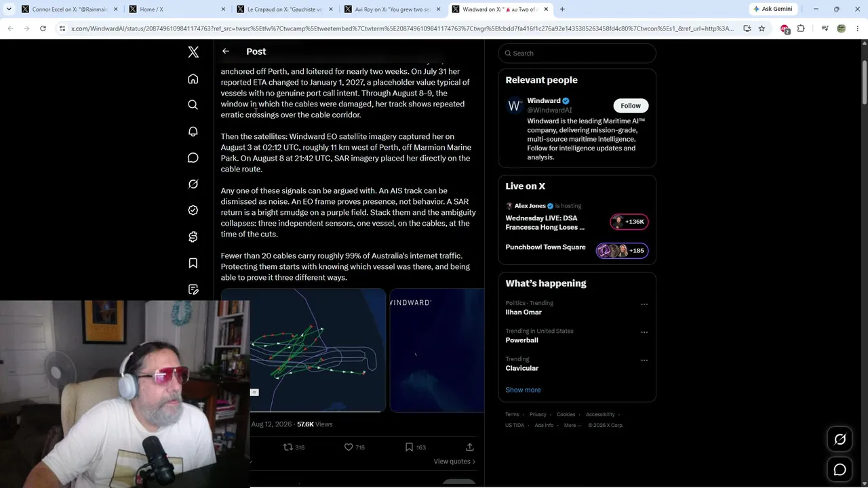Open Grok icon in sidebar
868x488 pixels.
click(x=193, y=184)
